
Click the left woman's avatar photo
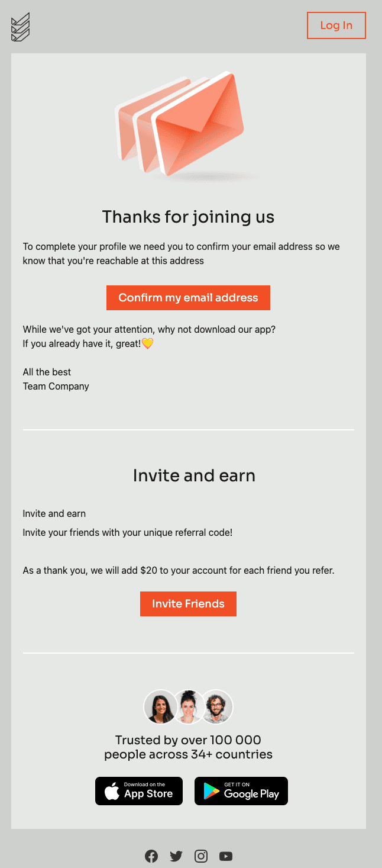(160, 707)
